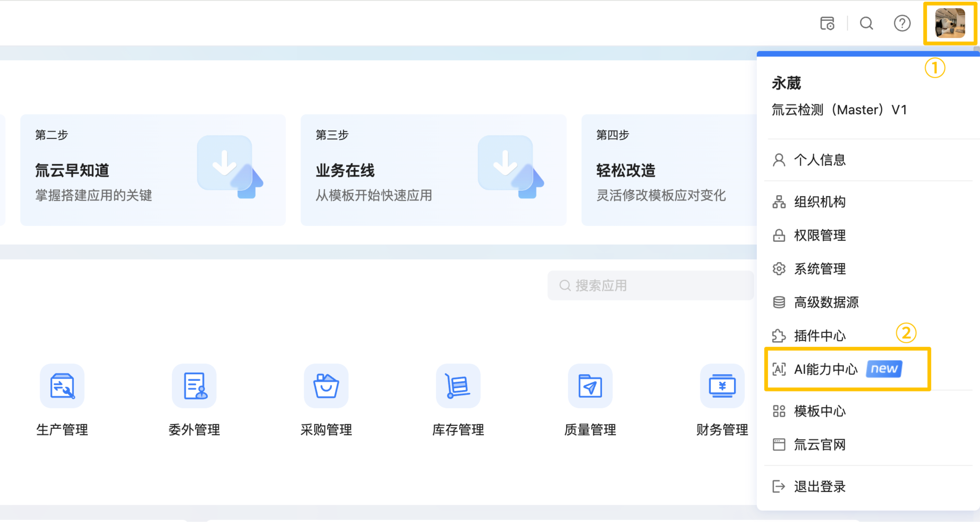
Task: Click 退出登录 to log out
Action: click(819, 486)
